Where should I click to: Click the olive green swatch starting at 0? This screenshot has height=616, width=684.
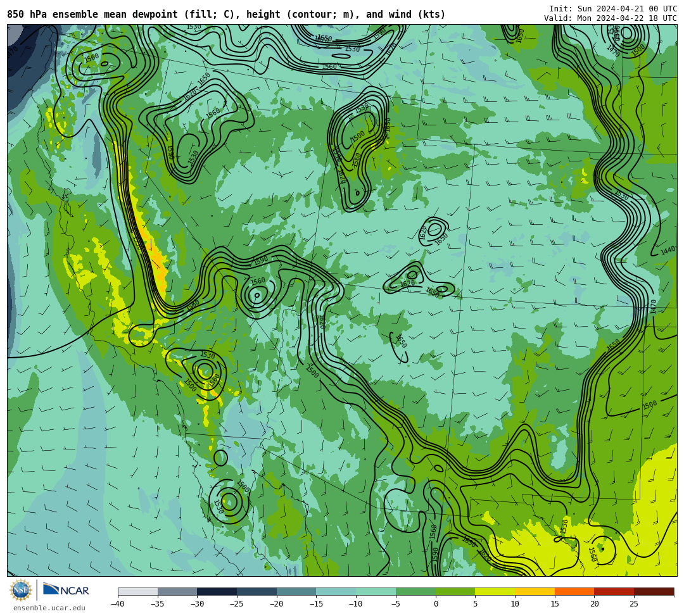tap(455, 591)
